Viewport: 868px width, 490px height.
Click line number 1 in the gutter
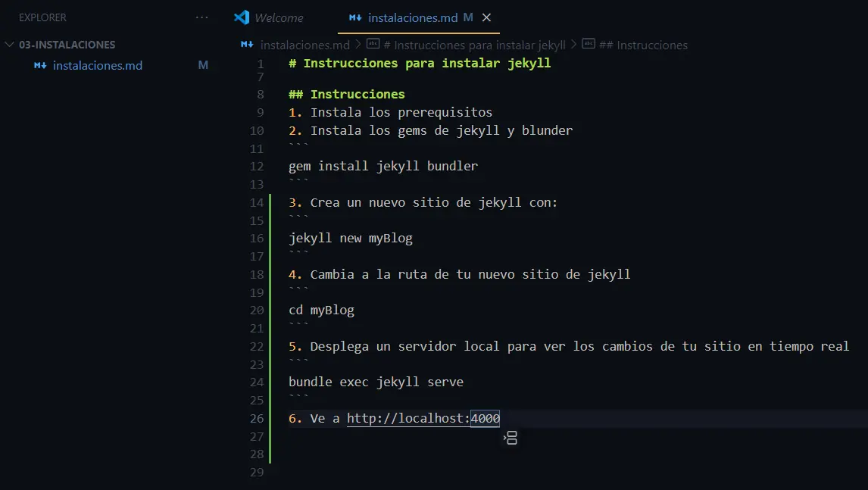pos(261,64)
